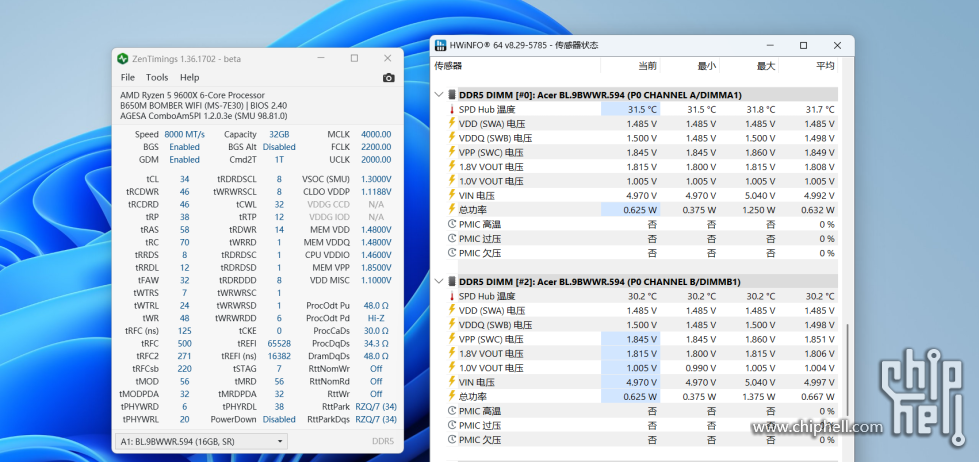Click the tREFI value 65528
Screen dimensions: 979x462
coord(279,343)
